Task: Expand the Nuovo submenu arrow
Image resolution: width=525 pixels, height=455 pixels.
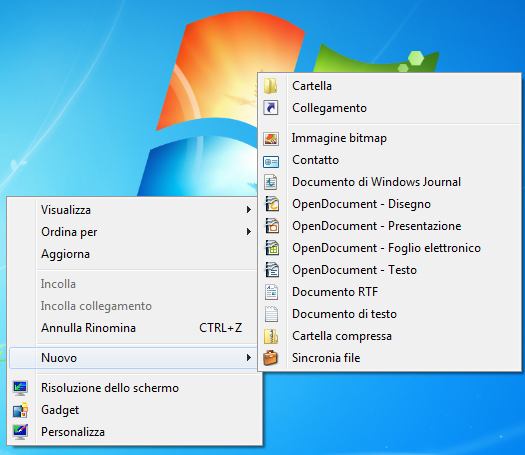Action: (249, 358)
